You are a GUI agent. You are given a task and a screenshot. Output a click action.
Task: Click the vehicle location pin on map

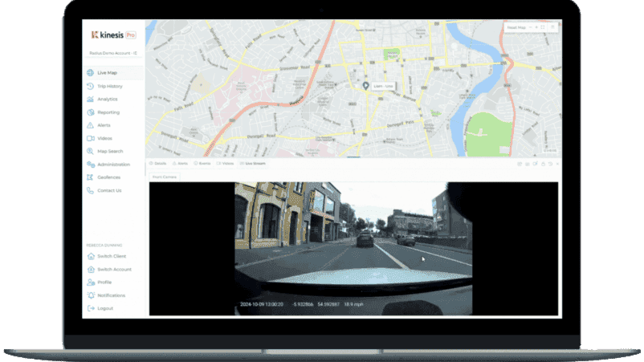[x=365, y=85]
